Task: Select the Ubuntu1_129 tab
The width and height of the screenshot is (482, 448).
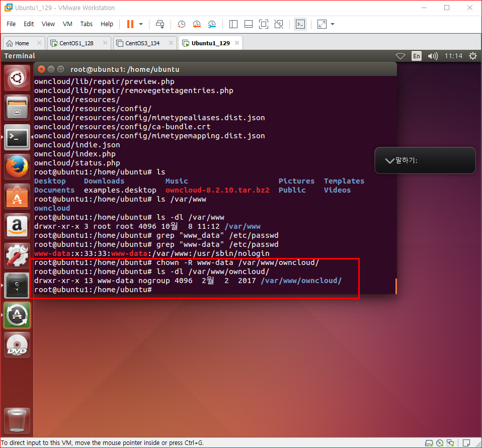Action: [x=210, y=43]
